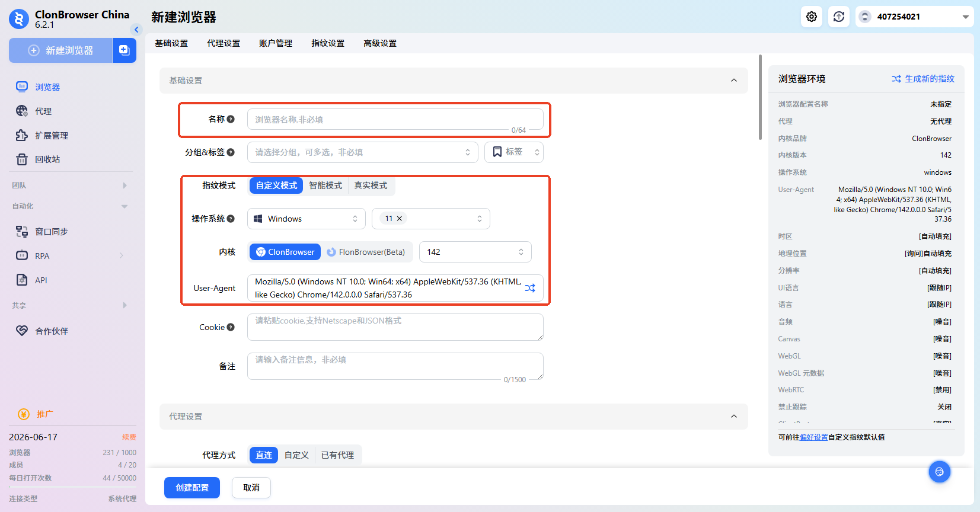Click the help icon next to 操作系统
Image resolution: width=980 pixels, height=512 pixels.
[x=231, y=219]
